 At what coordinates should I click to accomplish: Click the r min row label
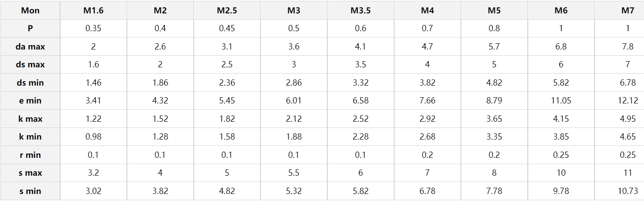click(x=30, y=155)
